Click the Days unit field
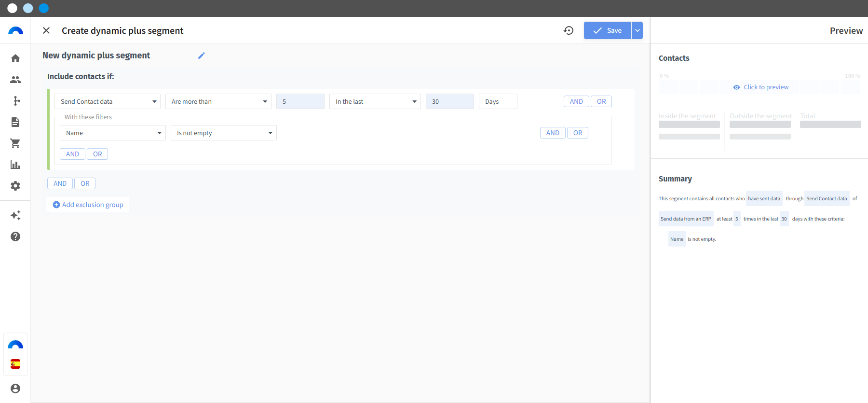 (x=498, y=101)
